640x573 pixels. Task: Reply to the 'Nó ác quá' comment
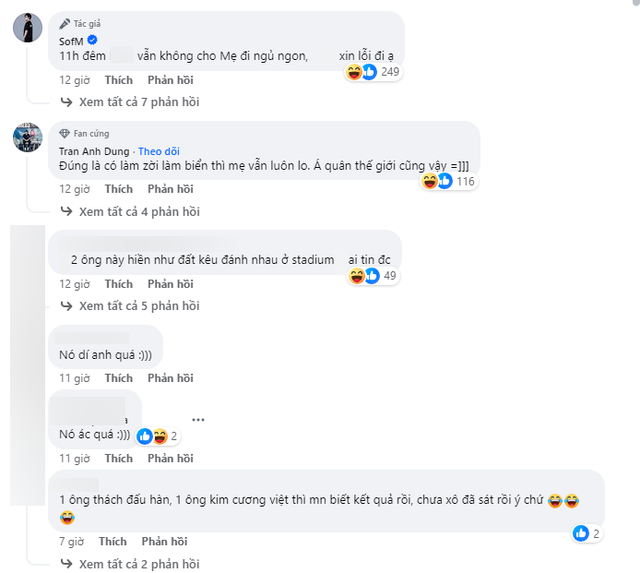(x=170, y=458)
